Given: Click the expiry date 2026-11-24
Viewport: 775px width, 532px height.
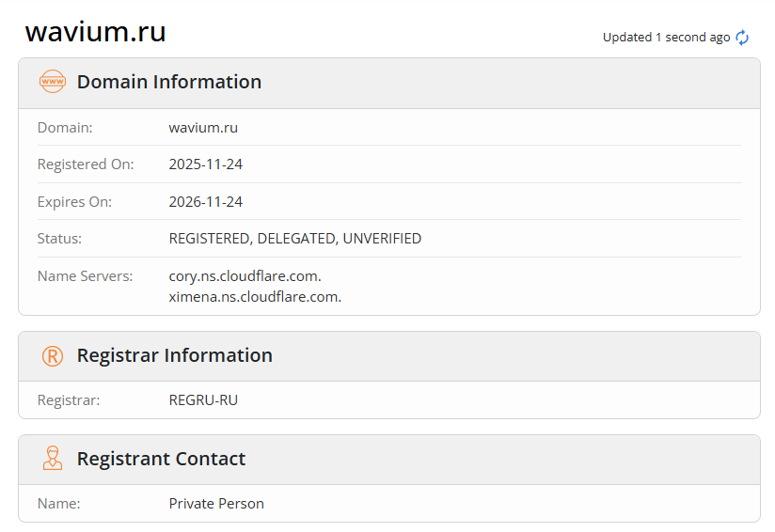Looking at the screenshot, I should click(206, 201).
